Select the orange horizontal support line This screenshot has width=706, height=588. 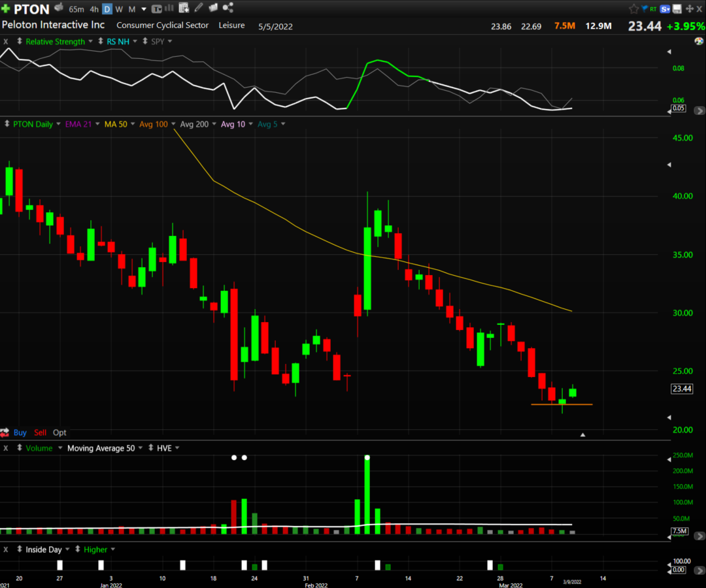click(x=562, y=404)
